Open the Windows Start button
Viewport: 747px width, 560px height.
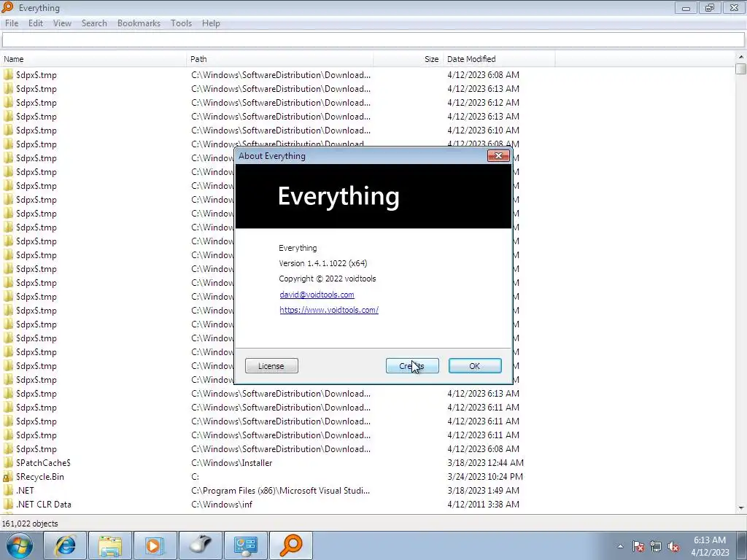[x=20, y=545]
